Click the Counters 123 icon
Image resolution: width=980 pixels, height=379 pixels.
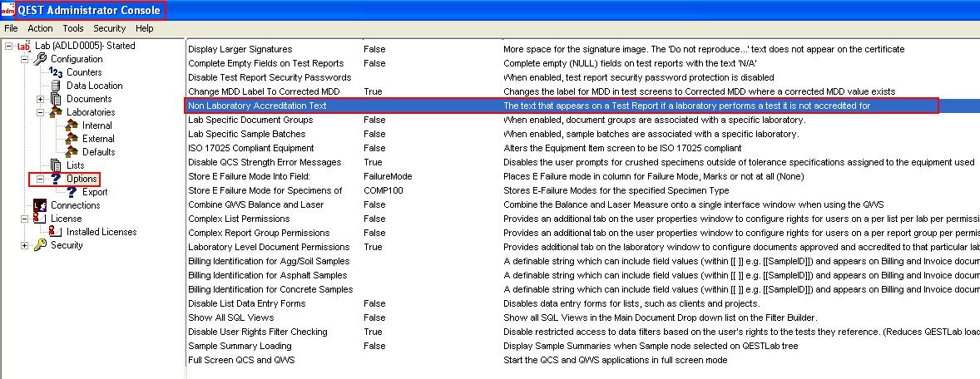tap(56, 72)
